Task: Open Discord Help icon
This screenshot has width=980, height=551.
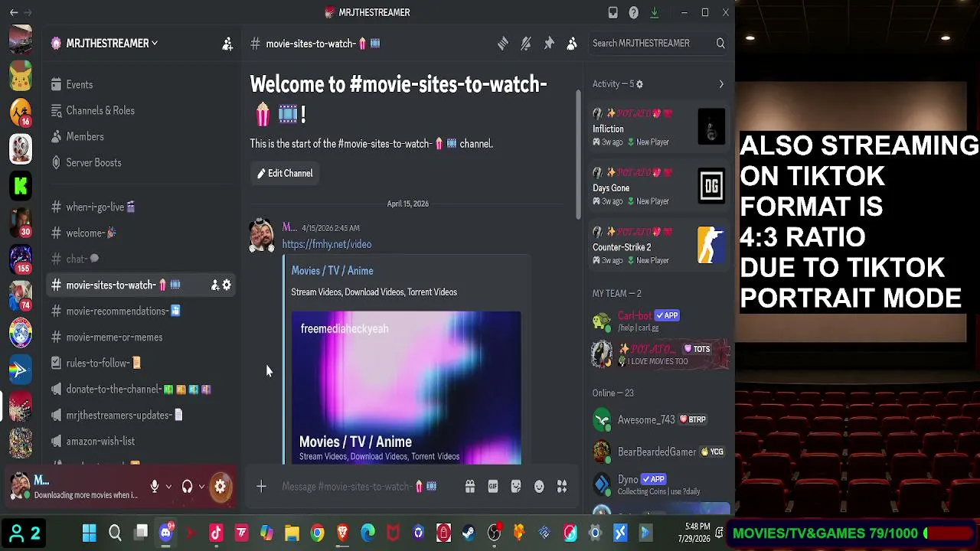Action: 634,12
